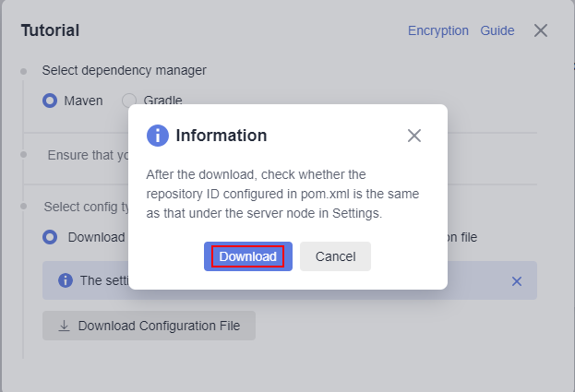The image size is (575, 392).
Task: Click the step bullet beside Select config type
Action: pos(23,207)
